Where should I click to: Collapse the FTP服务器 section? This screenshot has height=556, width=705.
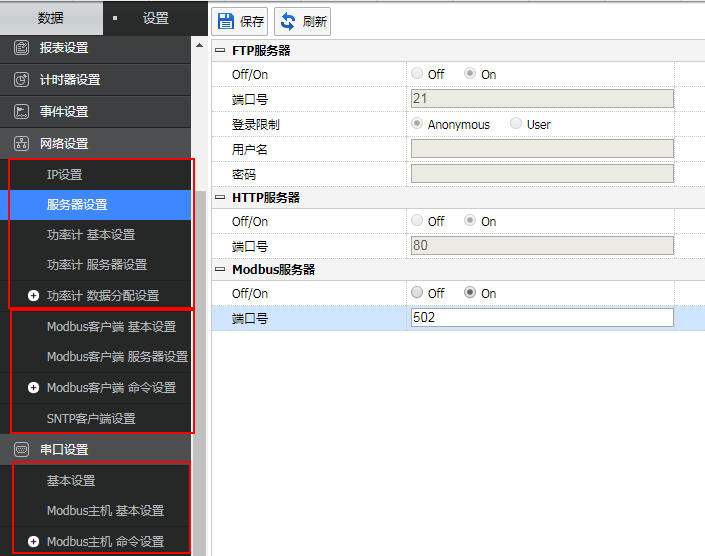[x=220, y=50]
